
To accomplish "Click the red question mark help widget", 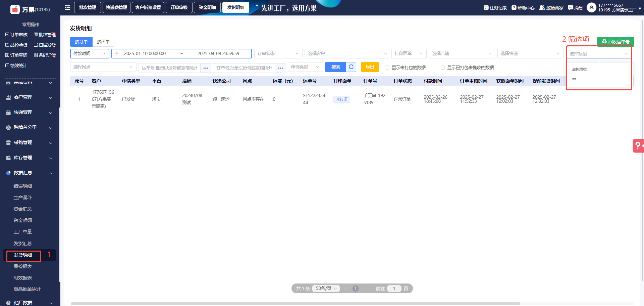I will tap(638, 146).
